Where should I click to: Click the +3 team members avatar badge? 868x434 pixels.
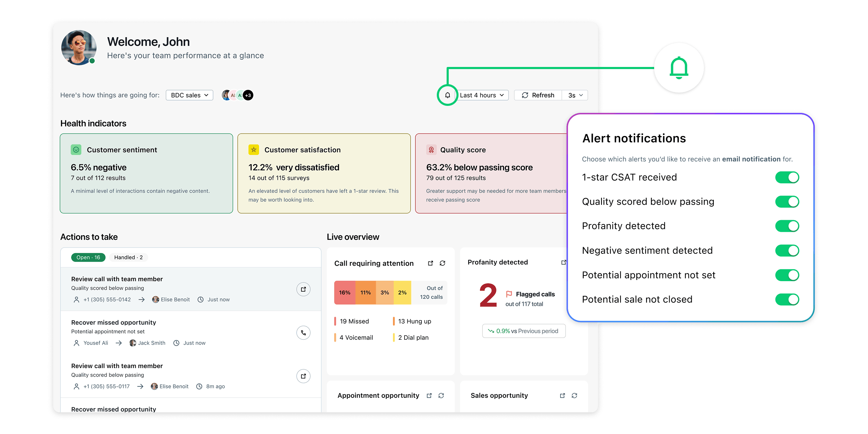coord(248,95)
